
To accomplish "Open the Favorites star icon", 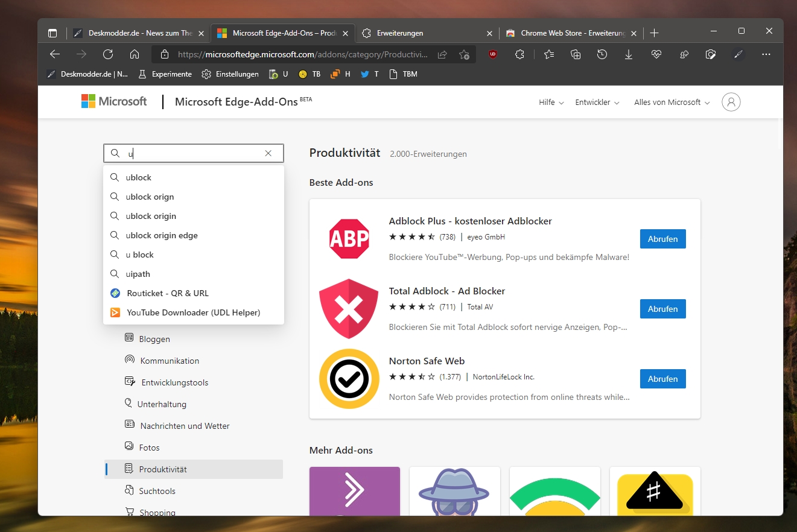I will (x=548, y=54).
